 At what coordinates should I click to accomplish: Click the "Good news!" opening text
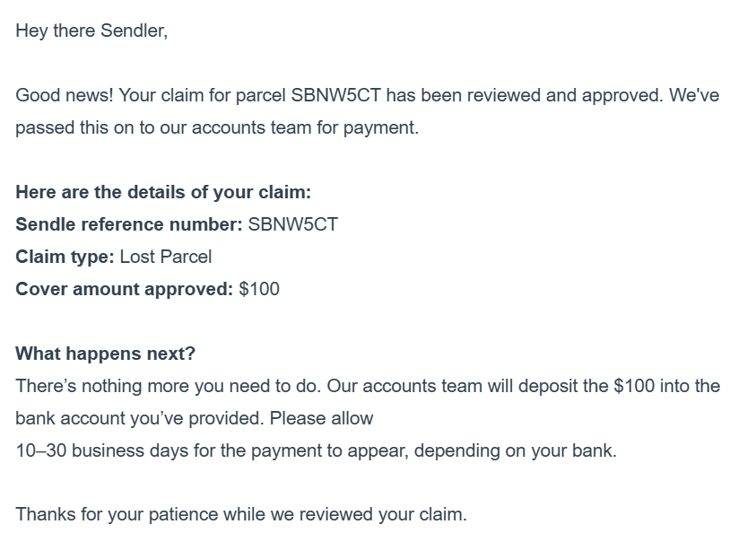coord(64,95)
